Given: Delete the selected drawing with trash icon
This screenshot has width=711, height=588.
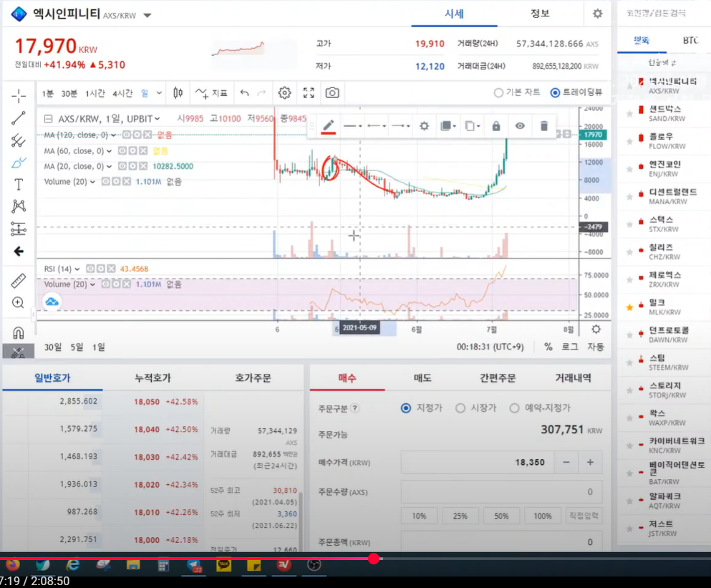Looking at the screenshot, I should click(544, 126).
